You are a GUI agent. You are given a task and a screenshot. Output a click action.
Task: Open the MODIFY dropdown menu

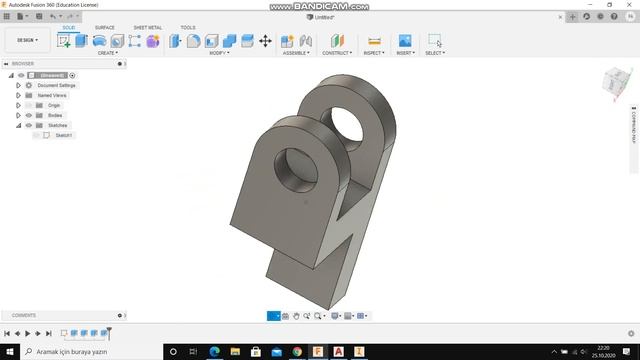click(220, 53)
